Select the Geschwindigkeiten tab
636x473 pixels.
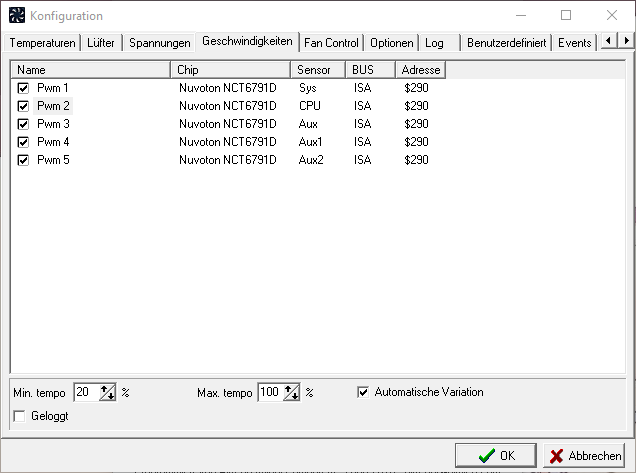click(247, 41)
